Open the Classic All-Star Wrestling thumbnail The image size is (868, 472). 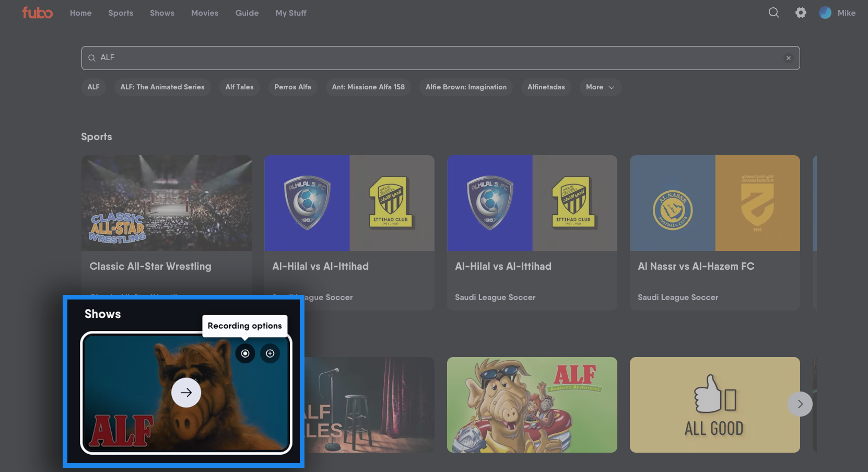(167, 203)
